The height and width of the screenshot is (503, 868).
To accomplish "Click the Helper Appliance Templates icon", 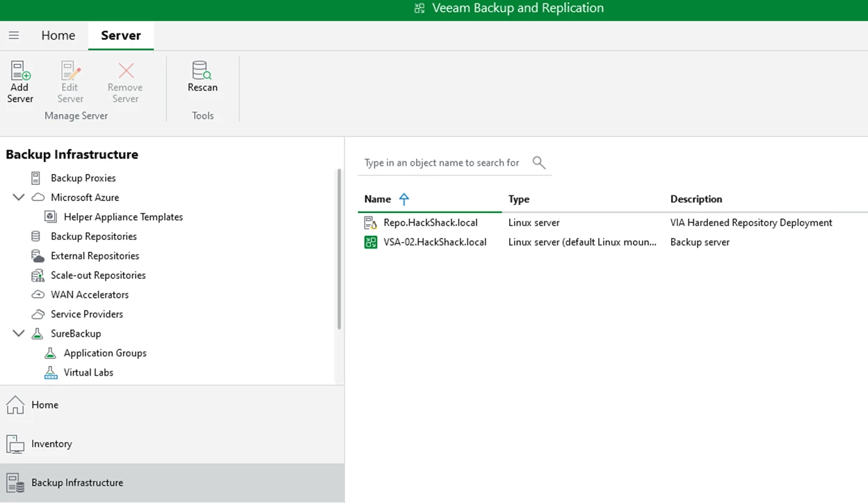I will [51, 217].
